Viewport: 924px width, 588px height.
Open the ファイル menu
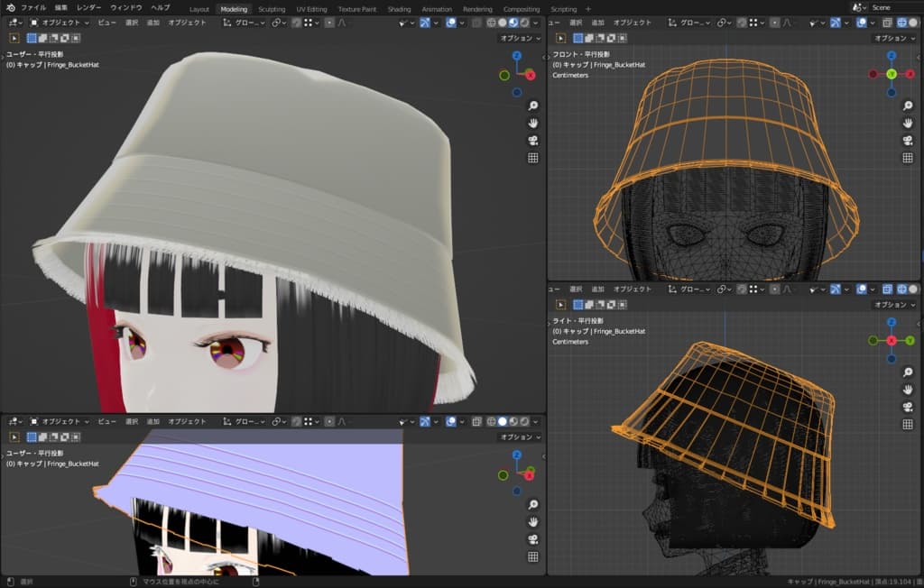33,8
